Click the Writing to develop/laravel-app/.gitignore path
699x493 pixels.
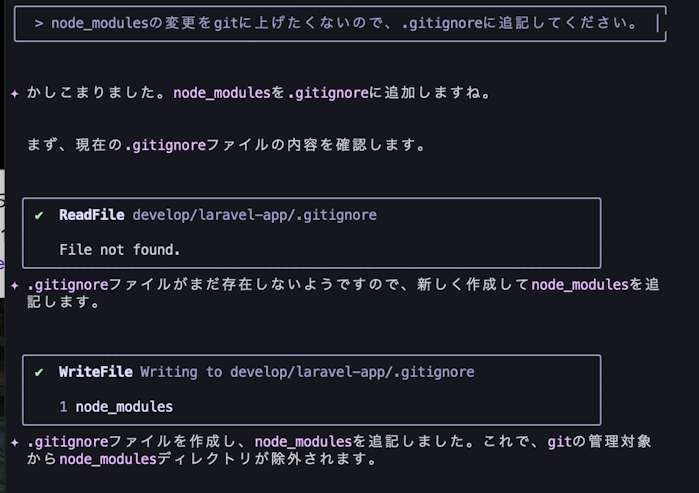[307, 372]
